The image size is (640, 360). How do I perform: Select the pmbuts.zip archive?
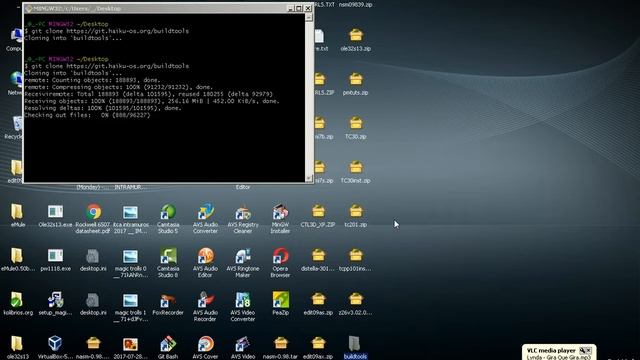(x=356, y=83)
